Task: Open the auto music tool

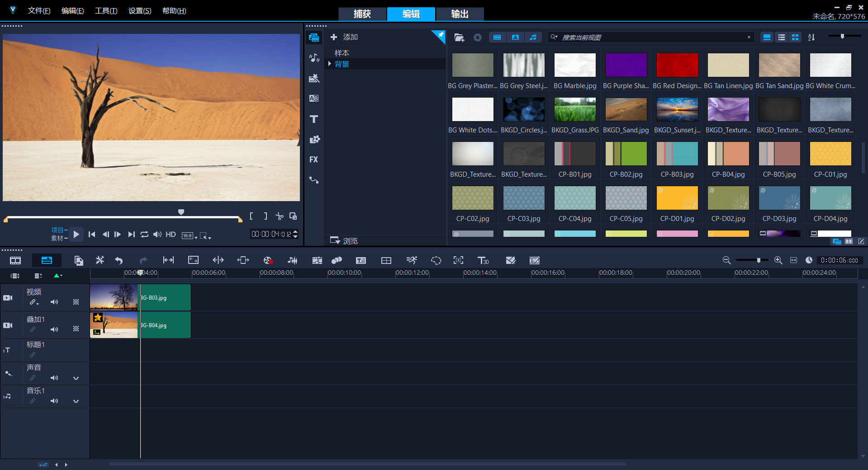Action: 317,260
